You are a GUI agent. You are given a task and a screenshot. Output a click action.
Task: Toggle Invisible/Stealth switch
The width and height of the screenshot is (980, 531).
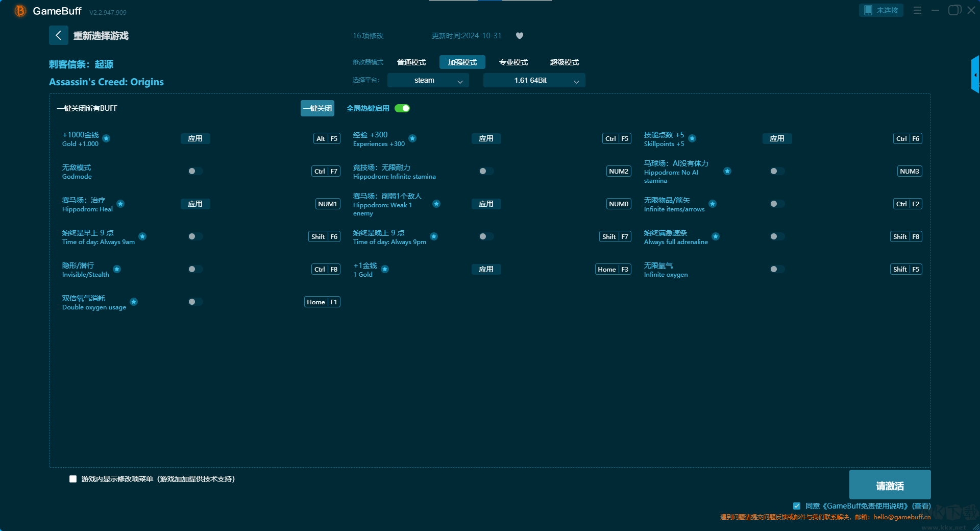[x=195, y=269]
